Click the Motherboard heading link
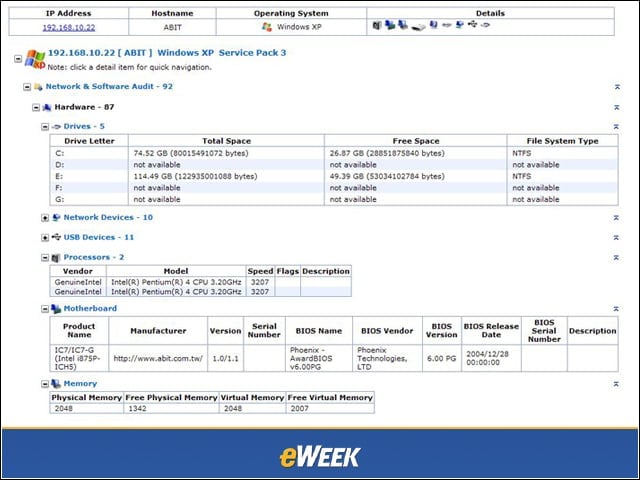The height and width of the screenshot is (480, 640). 90,308
